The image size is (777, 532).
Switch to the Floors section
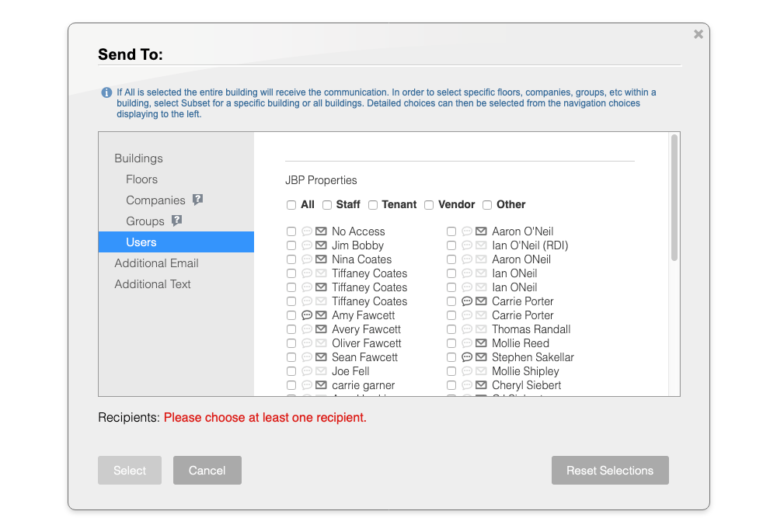141,179
